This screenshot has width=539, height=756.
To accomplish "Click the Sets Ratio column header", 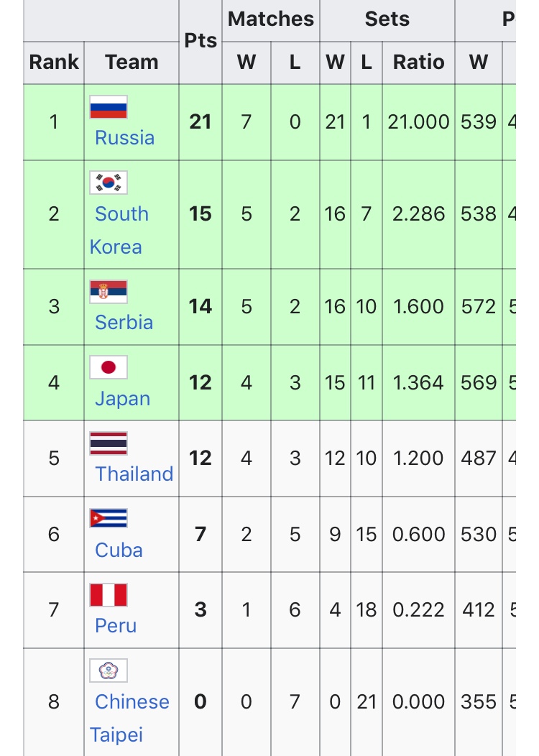I will (x=418, y=63).
